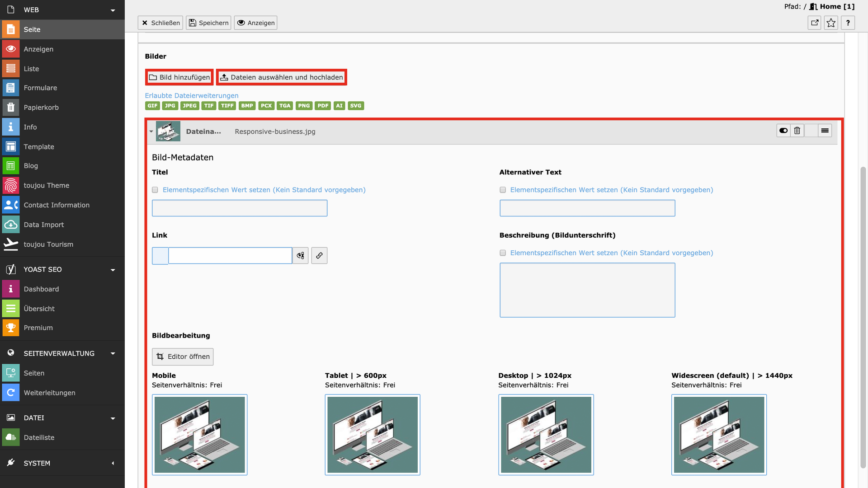Expand the SYSTEM module group
The height and width of the screenshot is (488, 868).
point(113,463)
